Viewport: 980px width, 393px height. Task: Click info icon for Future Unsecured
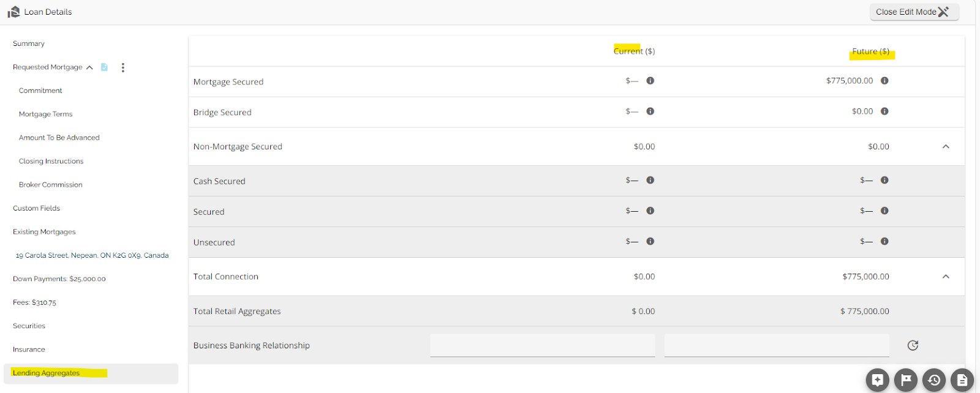click(x=884, y=241)
